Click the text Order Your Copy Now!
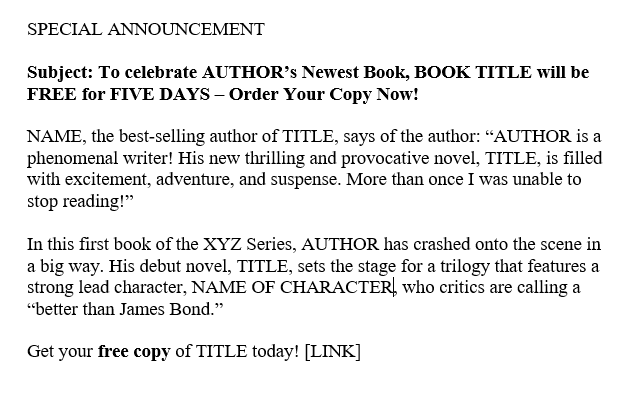The height and width of the screenshot is (393, 643). [324, 94]
